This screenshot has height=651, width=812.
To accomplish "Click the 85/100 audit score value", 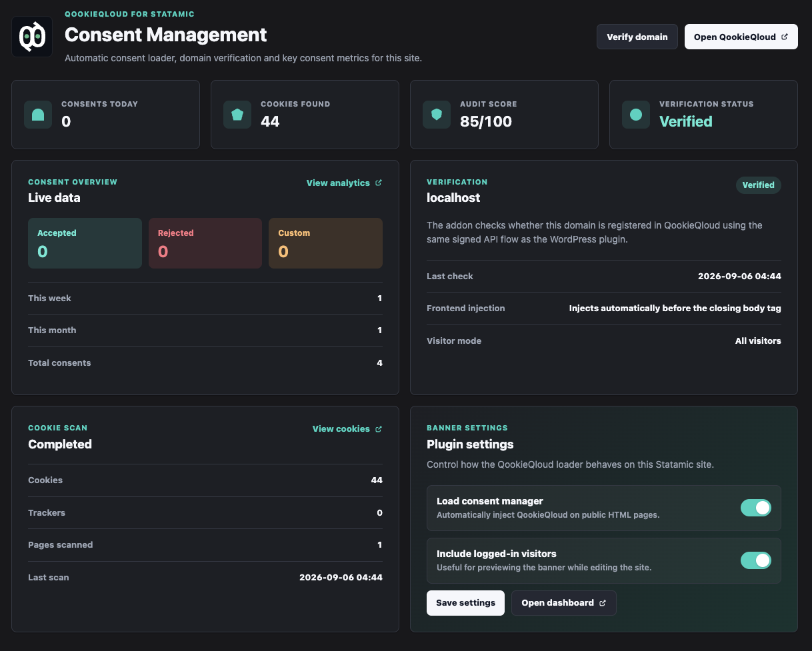I will point(486,121).
